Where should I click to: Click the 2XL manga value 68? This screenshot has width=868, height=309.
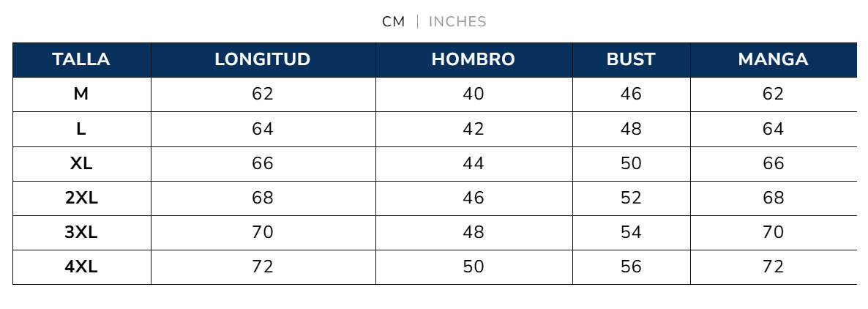773,198
